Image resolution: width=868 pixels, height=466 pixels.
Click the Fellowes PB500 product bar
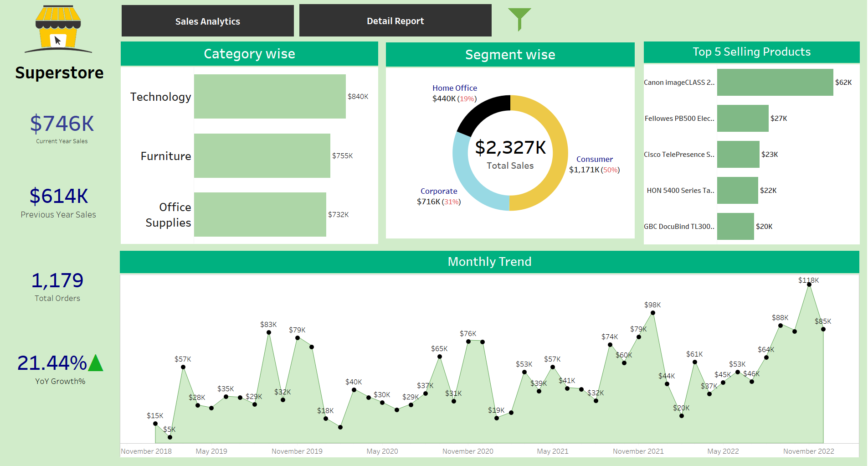[743, 119]
